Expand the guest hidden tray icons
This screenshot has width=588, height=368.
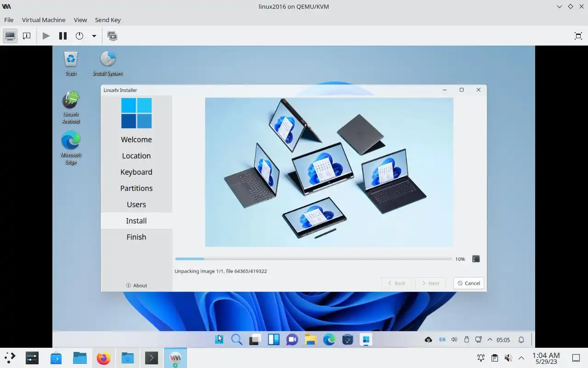[x=490, y=340]
